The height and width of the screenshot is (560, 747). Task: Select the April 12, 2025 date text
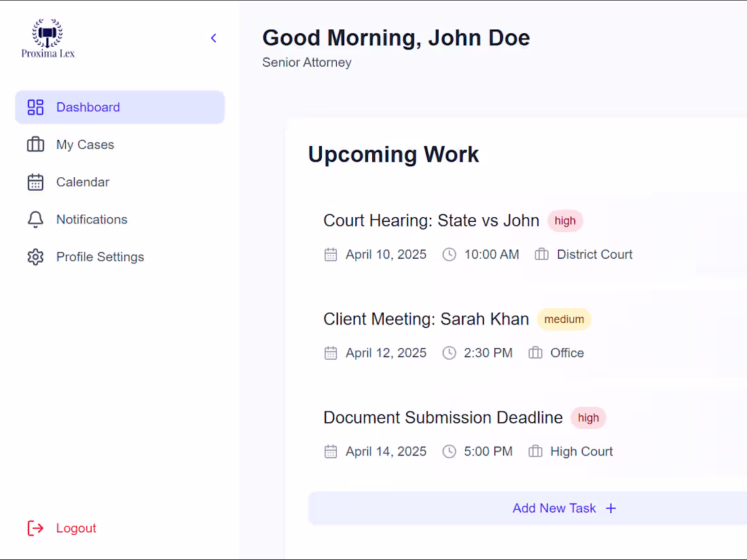(386, 354)
